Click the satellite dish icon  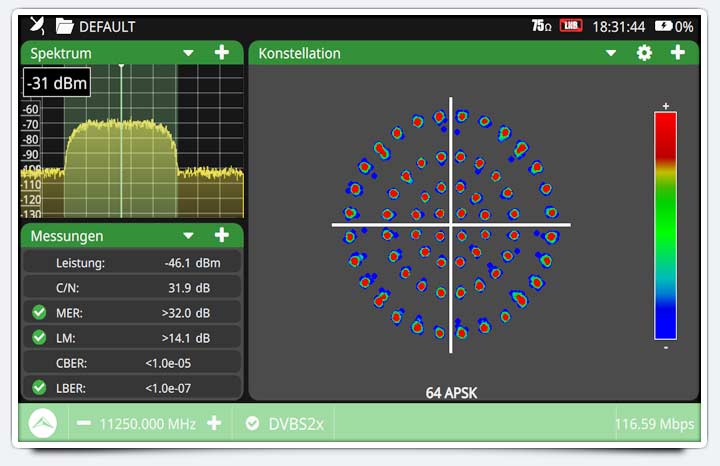coord(37,26)
